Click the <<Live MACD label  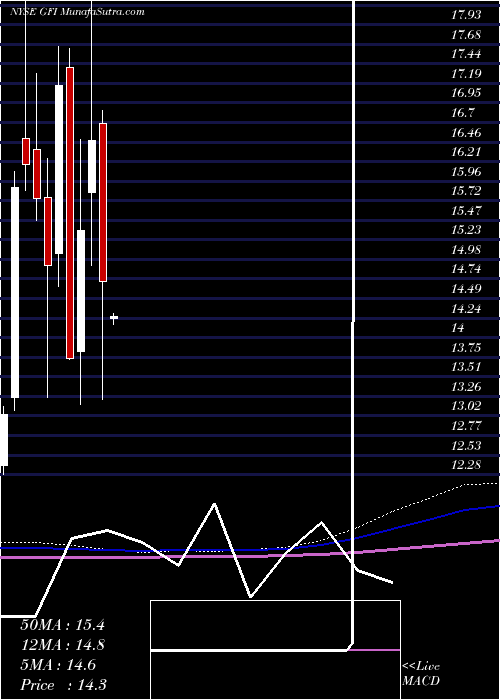421,673
